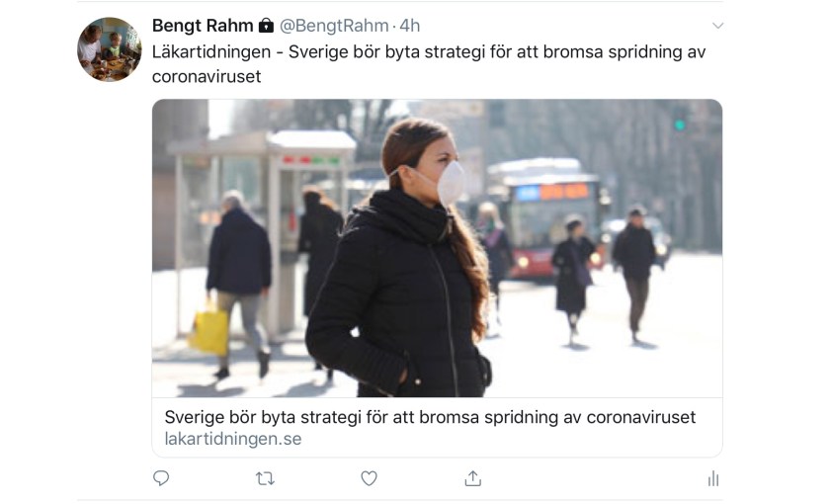Viewport: 830px width, 504px height.
Task: Like the tweet with the heart icon
Action: (369, 478)
